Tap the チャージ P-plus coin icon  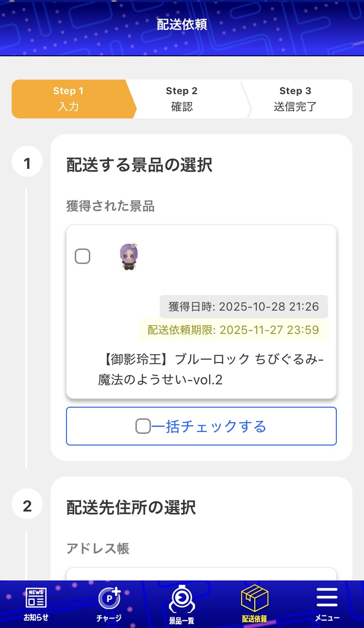pyautogui.click(x=109, y=598)
